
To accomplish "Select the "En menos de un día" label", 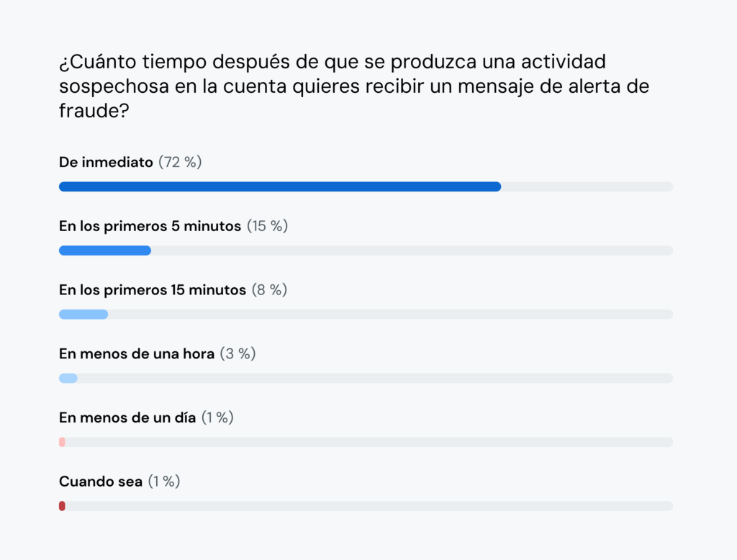I will pos(127,417).
